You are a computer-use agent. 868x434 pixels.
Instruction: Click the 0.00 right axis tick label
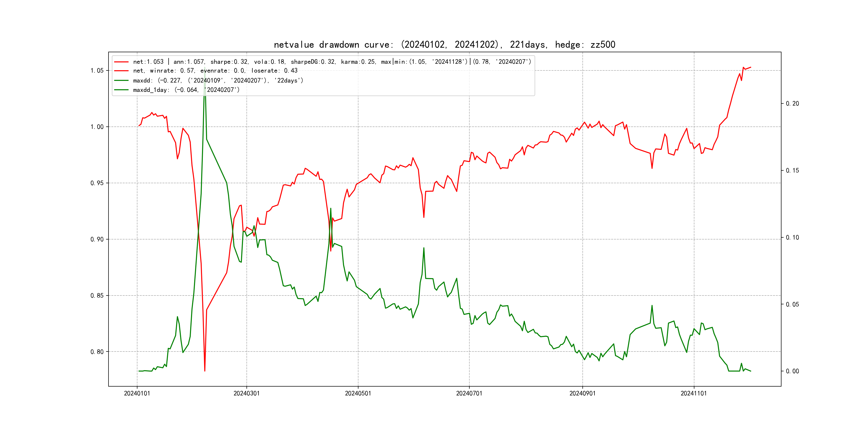pyautogui.click(x=792, y=371)
